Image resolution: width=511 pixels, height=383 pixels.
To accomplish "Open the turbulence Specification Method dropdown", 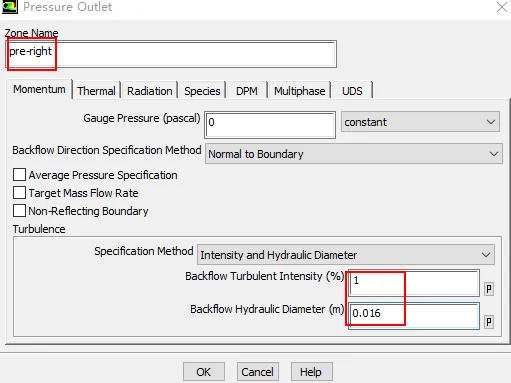I will click(x=346, y=255).
